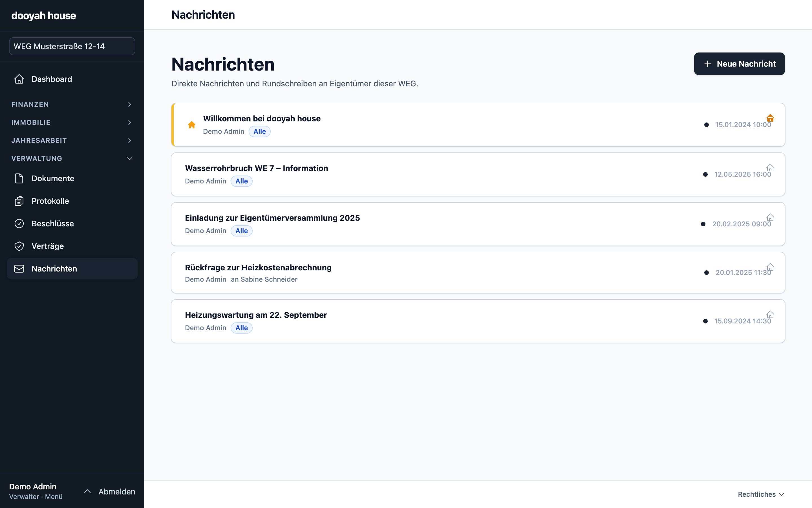Toggle pin house icon on Rückfrage message
The width and height of the screenshot is (812, 508).
pyautogui.click(x=770, y=267)
